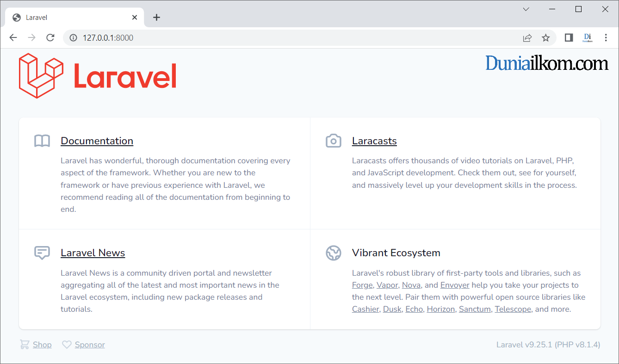Follow the Forge link
This screenshot has width=619, height=364.
tap(362, 285)
